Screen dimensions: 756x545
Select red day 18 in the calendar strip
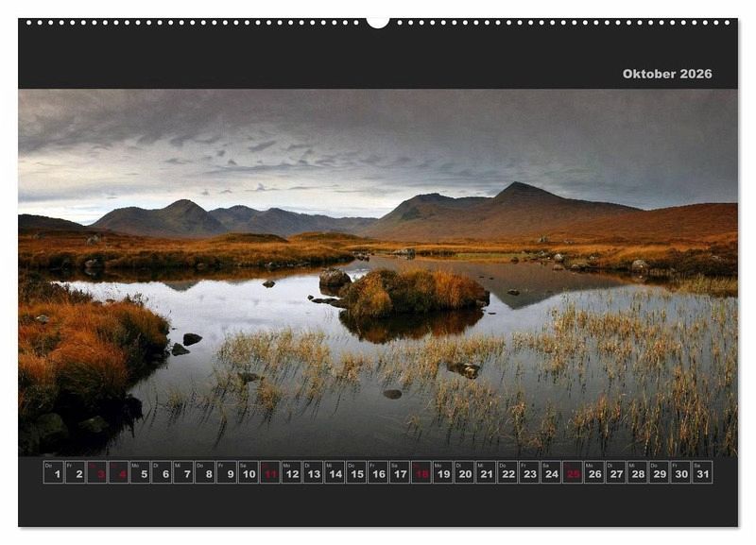[x=421, y=472]
